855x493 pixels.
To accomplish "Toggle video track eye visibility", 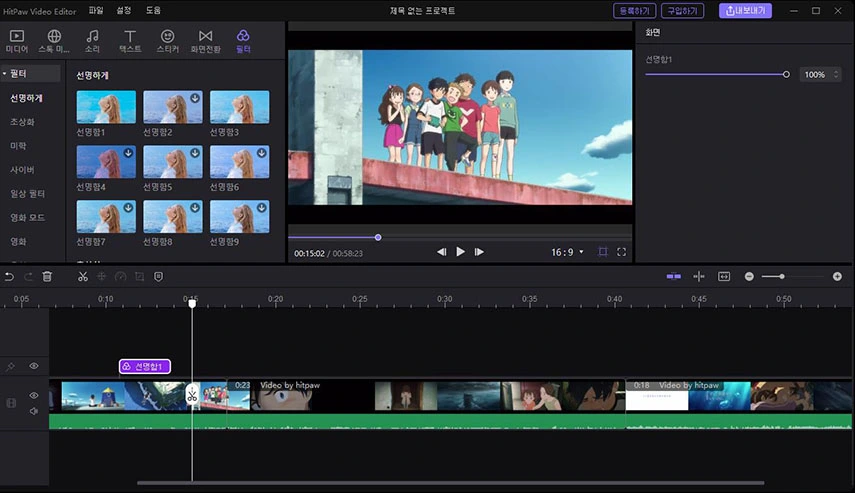I will point(34,395).
